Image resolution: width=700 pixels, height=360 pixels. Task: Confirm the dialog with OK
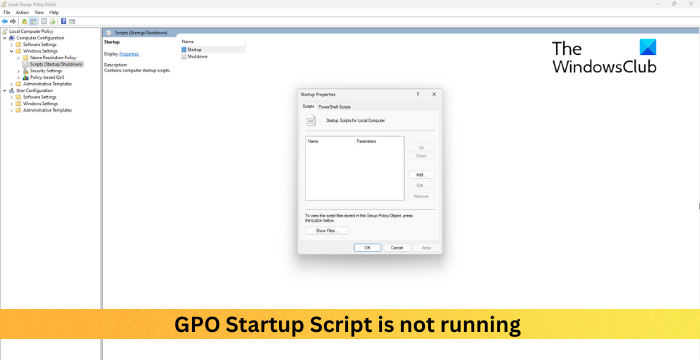[367, 247]
